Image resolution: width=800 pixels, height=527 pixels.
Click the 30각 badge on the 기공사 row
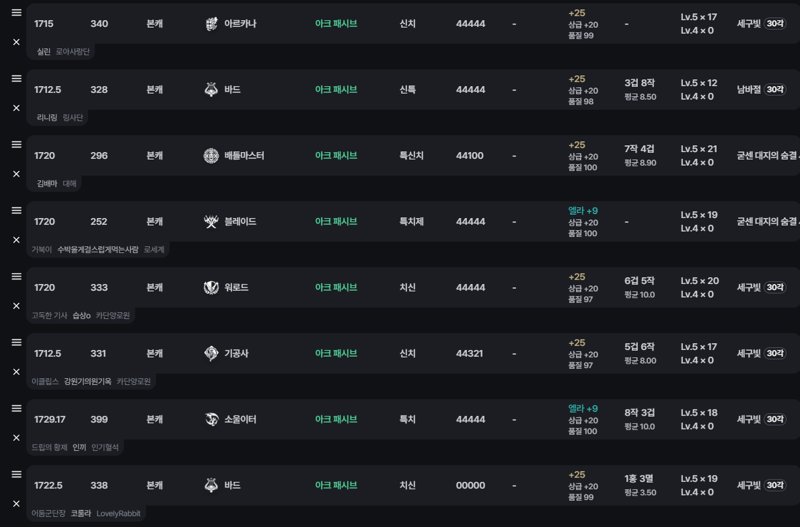pos(775,353)
